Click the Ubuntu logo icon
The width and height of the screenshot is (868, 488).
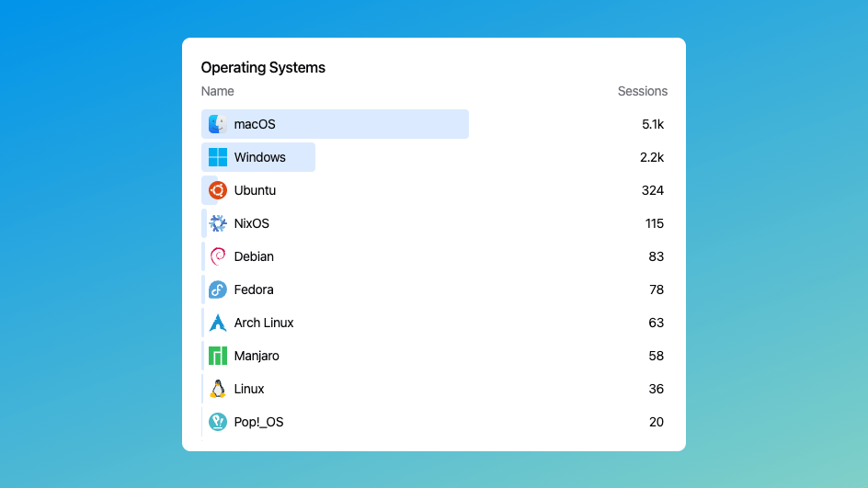[218, 190]
